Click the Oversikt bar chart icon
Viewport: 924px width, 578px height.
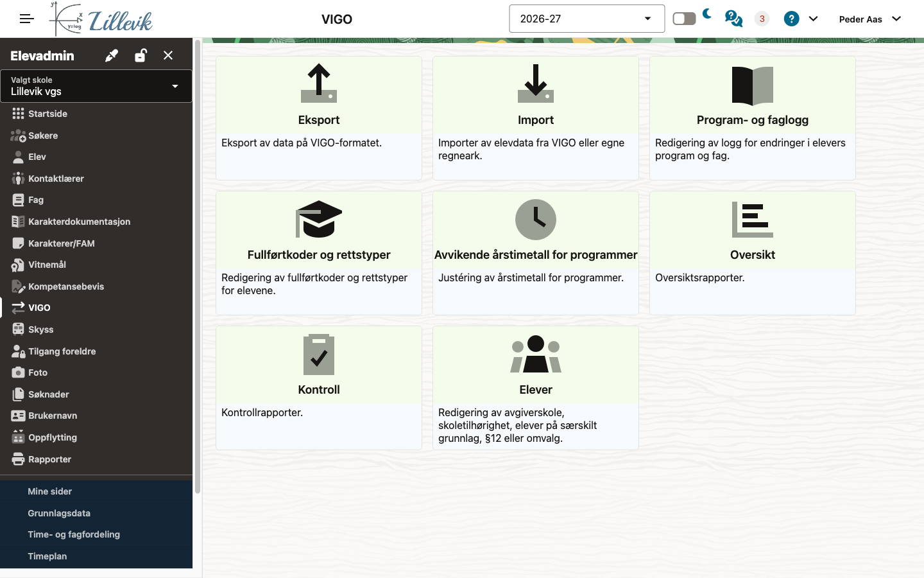[753, 220]
